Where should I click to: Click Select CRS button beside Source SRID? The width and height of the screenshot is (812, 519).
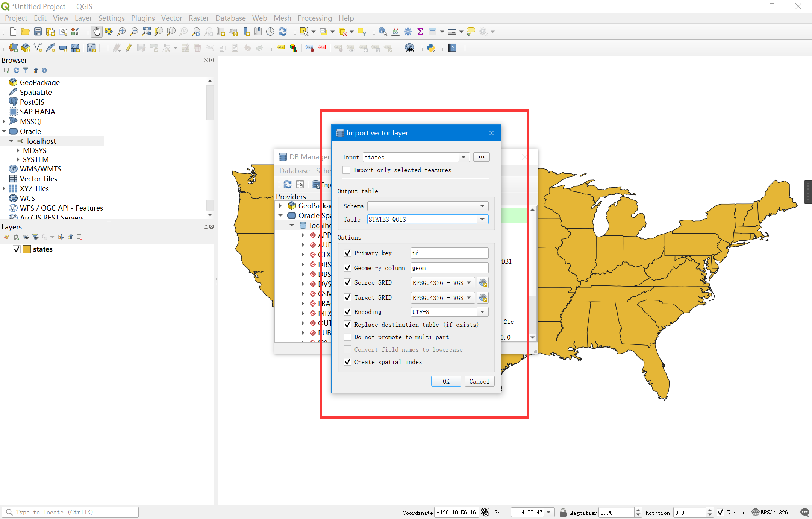[483, 283]
